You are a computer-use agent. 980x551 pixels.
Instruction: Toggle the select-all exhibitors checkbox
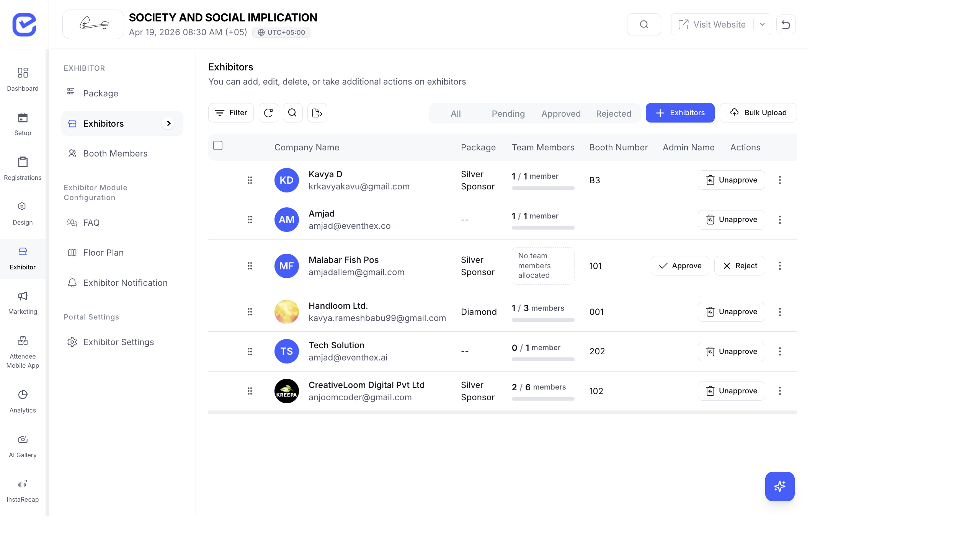218,145
